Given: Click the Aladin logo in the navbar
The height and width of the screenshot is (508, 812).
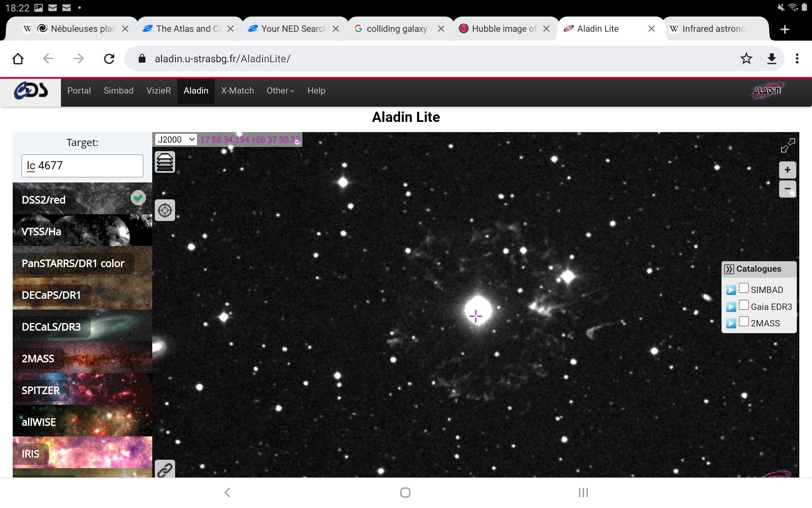Looking at the screenshot, I should 768,90.
